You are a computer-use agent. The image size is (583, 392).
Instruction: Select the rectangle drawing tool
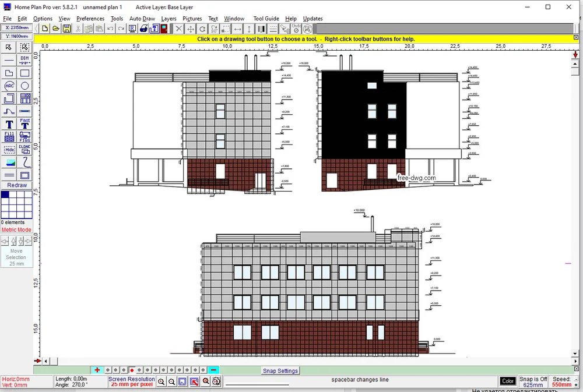pyautogui.click(x=25, y=73)
